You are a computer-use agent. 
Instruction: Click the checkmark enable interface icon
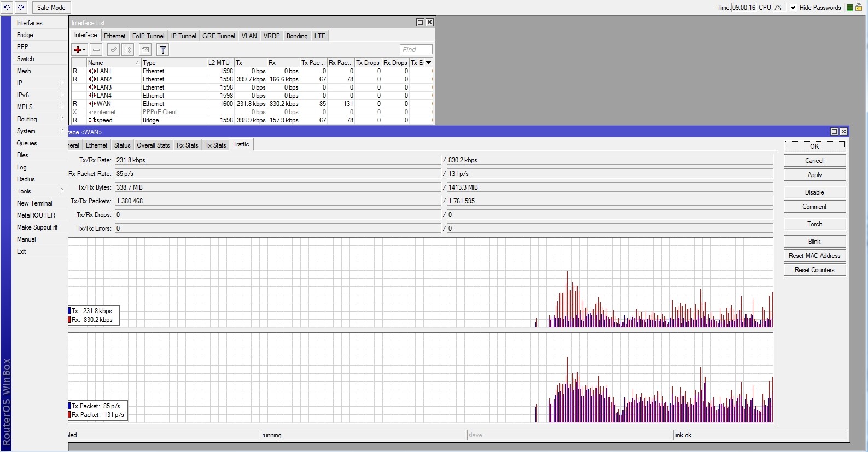point(113,50)
